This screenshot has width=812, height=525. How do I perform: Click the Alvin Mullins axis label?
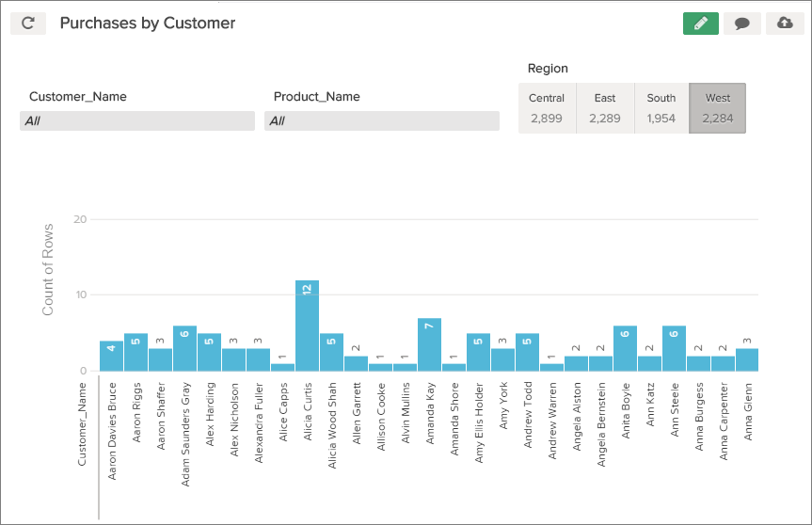click(406, 413)
